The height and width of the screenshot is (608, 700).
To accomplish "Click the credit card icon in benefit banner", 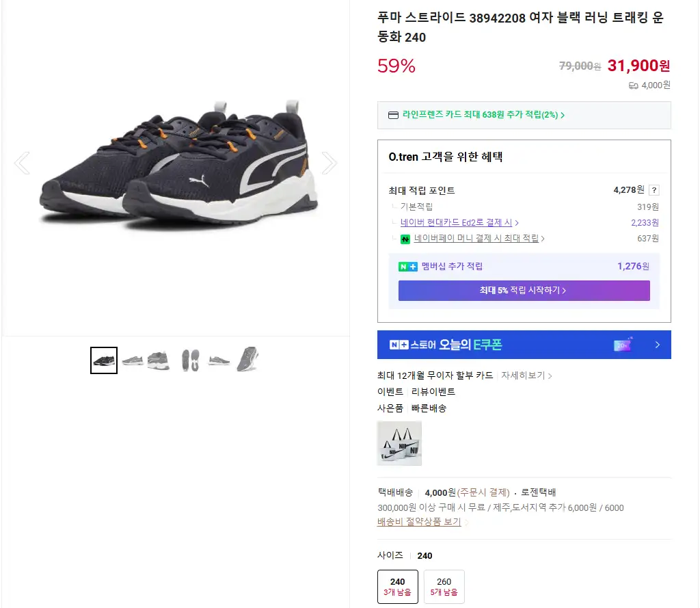I will (393, 115).
